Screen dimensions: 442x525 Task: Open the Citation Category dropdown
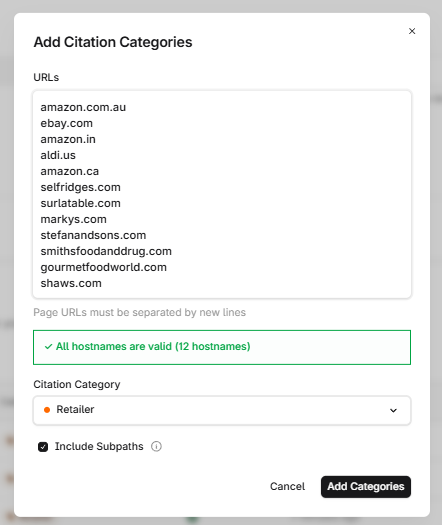222,410
